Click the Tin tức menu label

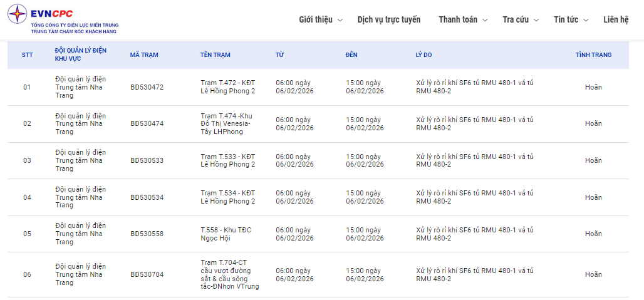[566, 19]
